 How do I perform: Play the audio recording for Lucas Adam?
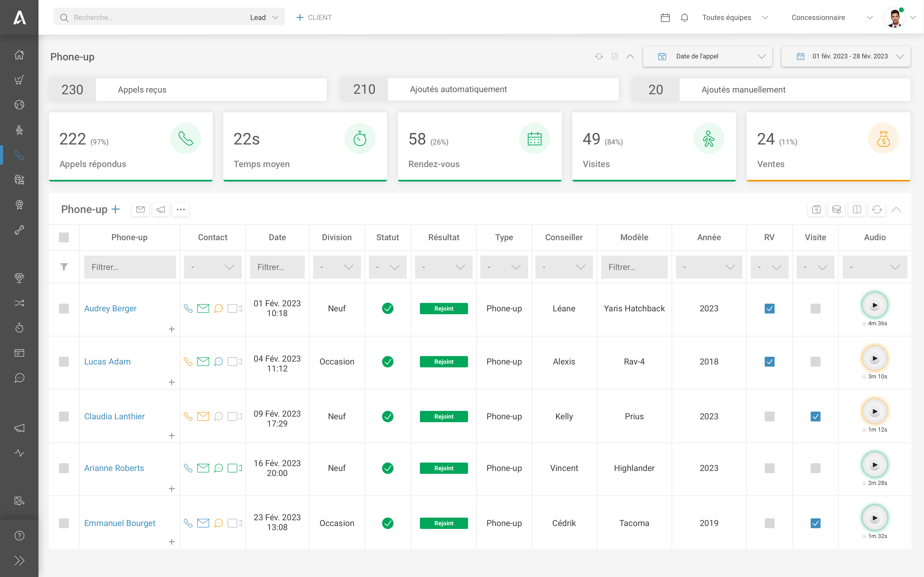[874, 358]
